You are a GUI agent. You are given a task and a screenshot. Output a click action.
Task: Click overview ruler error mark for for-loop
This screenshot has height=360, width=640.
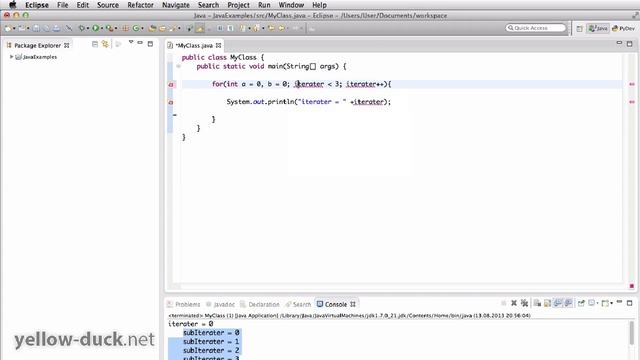(632, 84)
